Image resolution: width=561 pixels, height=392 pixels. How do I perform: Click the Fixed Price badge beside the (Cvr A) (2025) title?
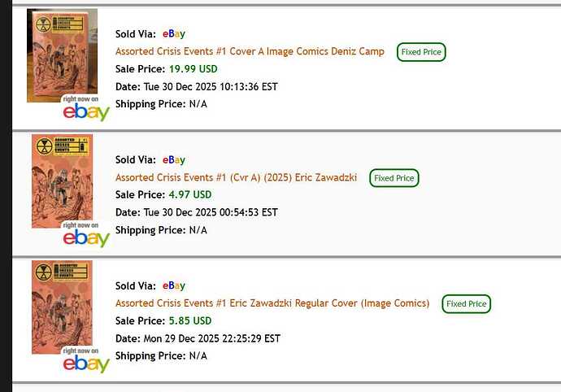394,178
